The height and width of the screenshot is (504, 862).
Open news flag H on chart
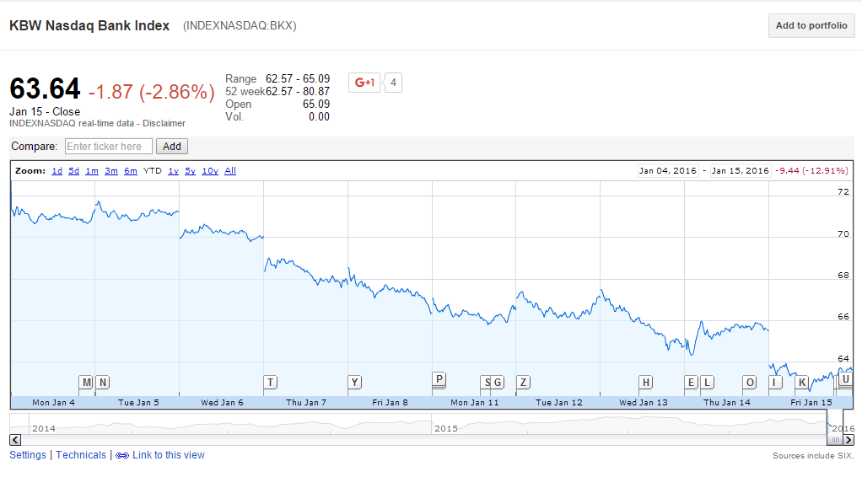(x=645, y=383)
